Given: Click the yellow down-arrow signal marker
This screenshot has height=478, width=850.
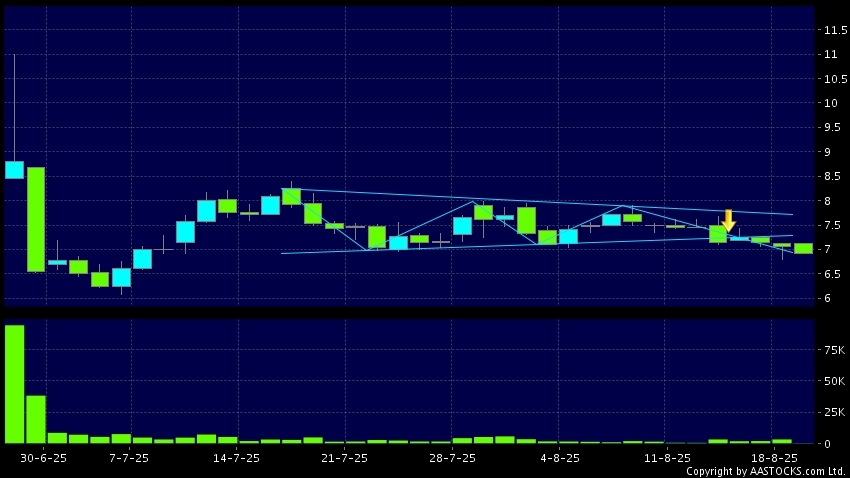Looking at the screenshot, I should 729,221.
